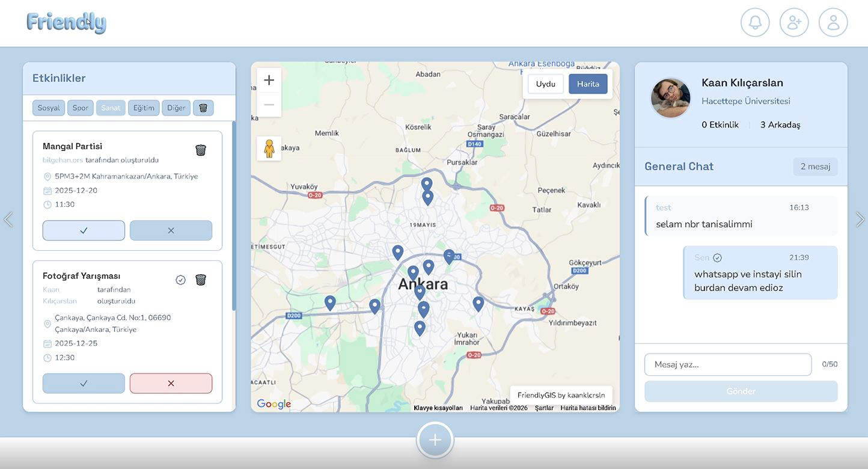Click the Google logo on the map
This screenshot has height=469, width=868.
[274, 404]
